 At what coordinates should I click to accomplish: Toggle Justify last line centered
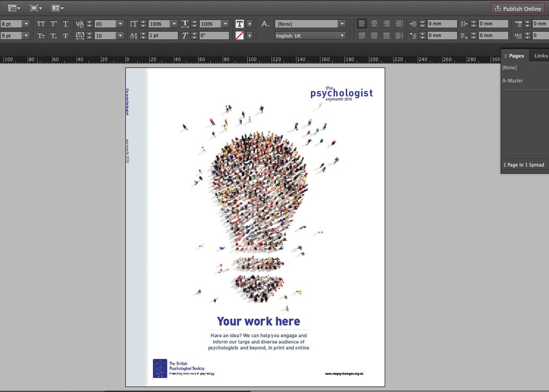tap(374, 35)
